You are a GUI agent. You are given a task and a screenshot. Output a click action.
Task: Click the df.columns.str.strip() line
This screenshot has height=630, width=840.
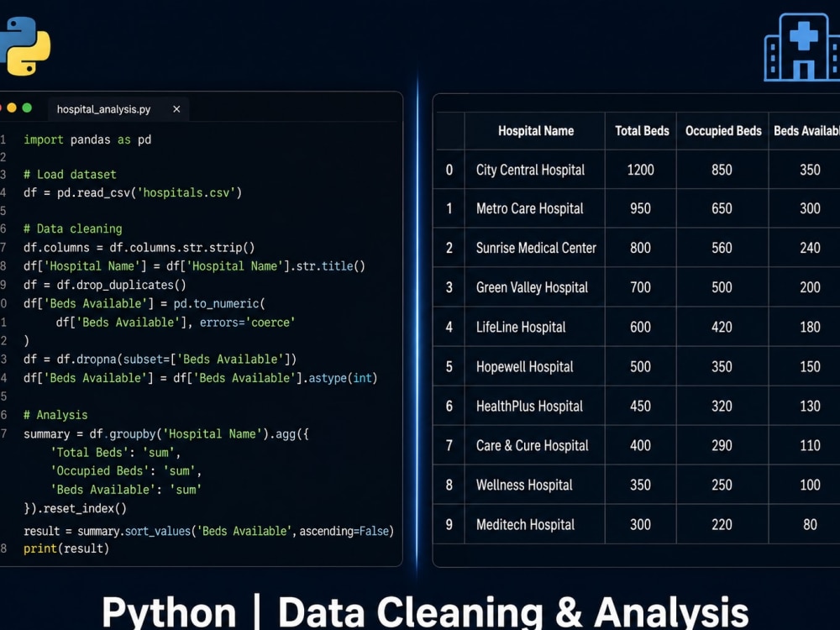(x=139, y=248)
